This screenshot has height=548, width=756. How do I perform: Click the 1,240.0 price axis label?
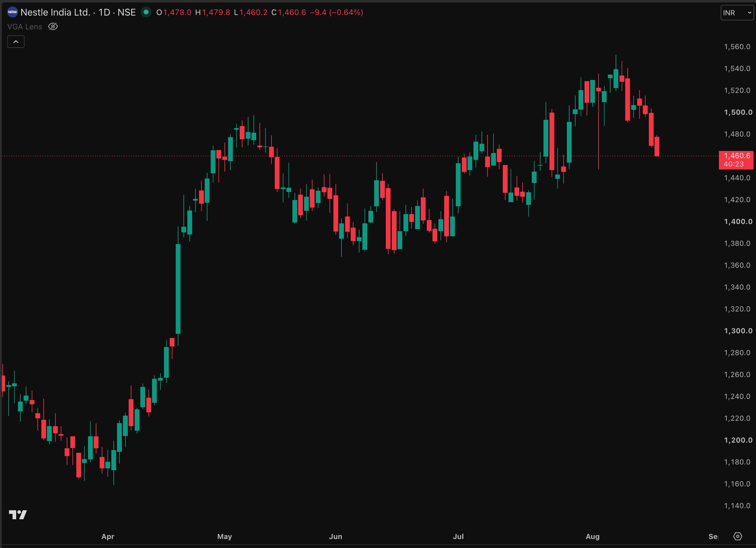[x=737, y=396]
